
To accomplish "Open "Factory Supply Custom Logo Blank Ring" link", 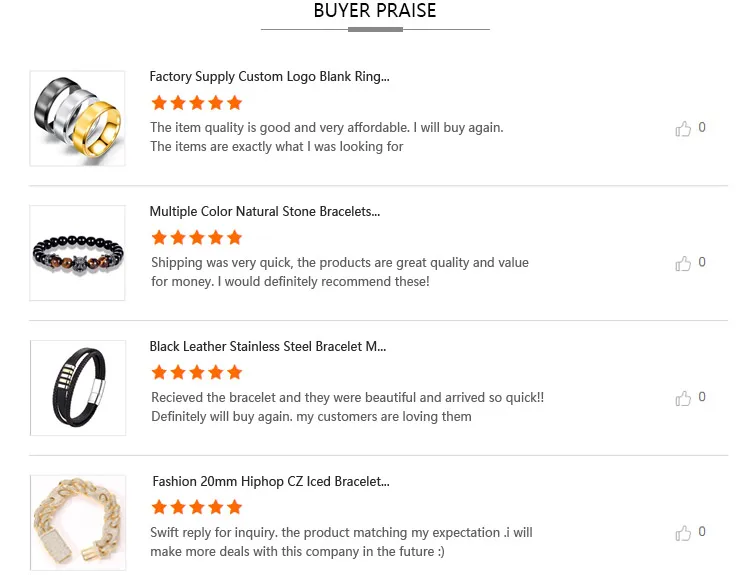I will 269,77.
